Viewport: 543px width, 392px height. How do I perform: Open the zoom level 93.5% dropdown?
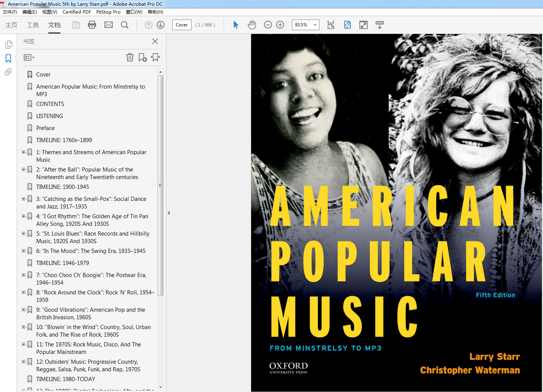pos(315,25)
